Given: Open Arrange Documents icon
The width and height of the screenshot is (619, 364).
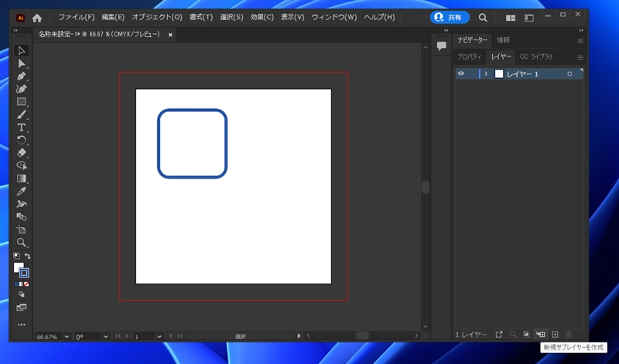Looking at the screenshot, I should pyautogui.click(x=511, y=18).
